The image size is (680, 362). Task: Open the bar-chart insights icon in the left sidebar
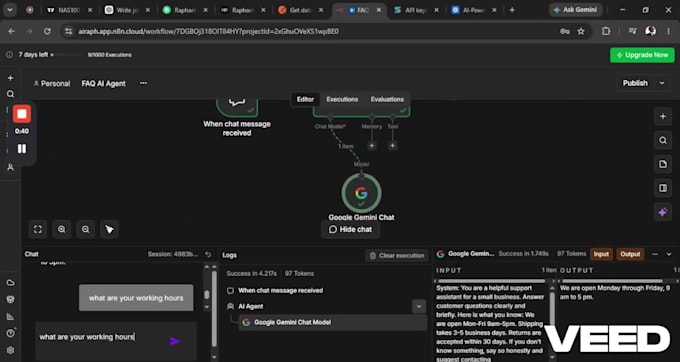(10, 316)
